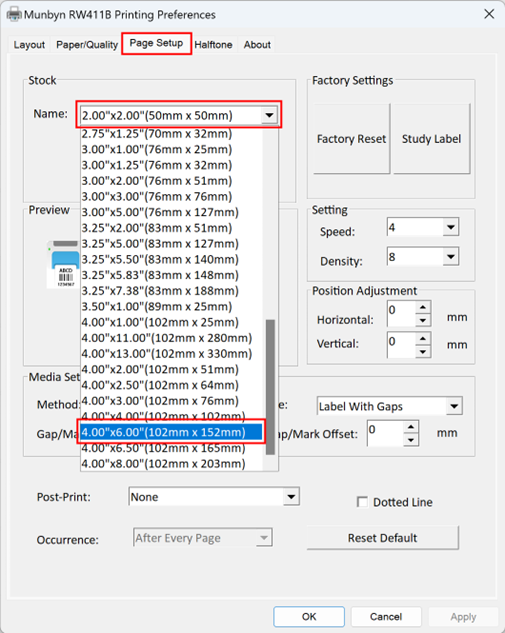The height and width of the screenshot is (633, 505).
Task: Decrease Horizontal position with down arrow
Action: 423,321
